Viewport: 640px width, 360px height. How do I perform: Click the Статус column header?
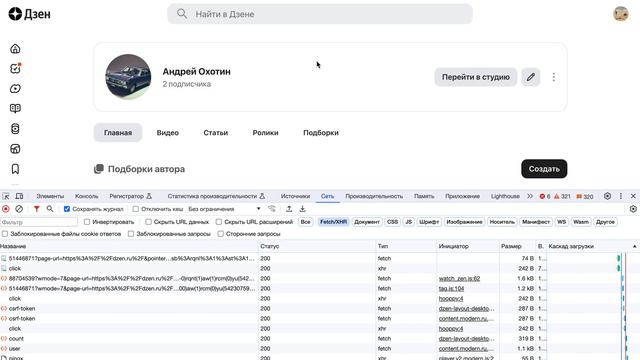(317, 247)
